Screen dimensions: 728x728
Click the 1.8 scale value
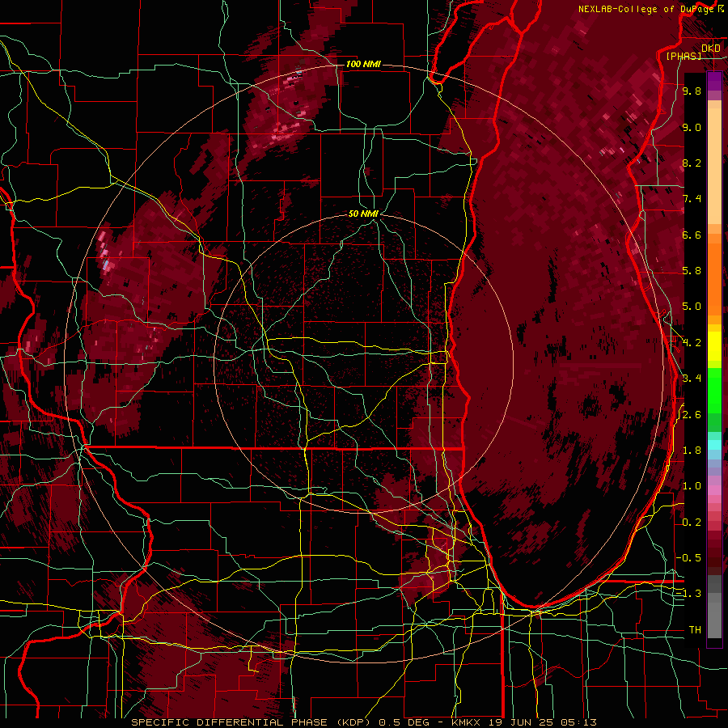692,451
